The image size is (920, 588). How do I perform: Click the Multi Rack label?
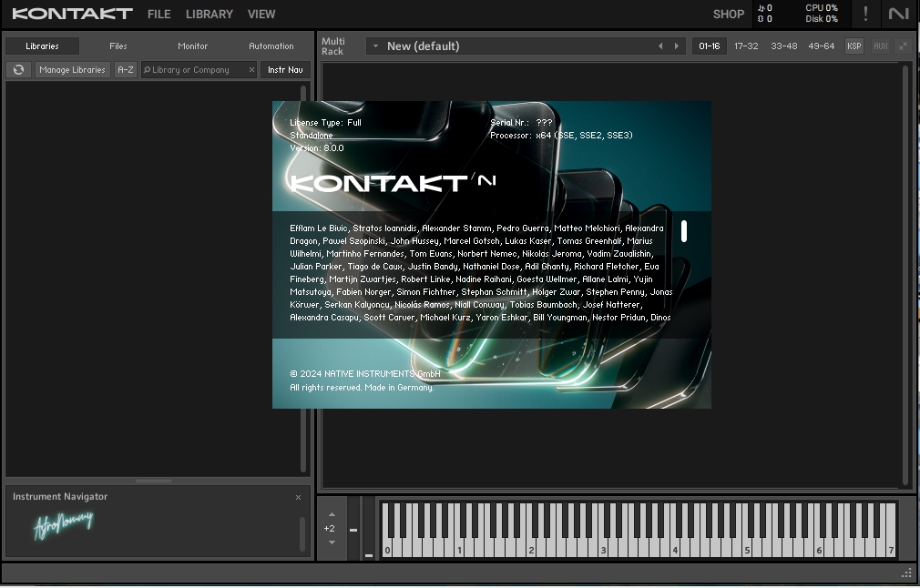(x=332, y=46)
